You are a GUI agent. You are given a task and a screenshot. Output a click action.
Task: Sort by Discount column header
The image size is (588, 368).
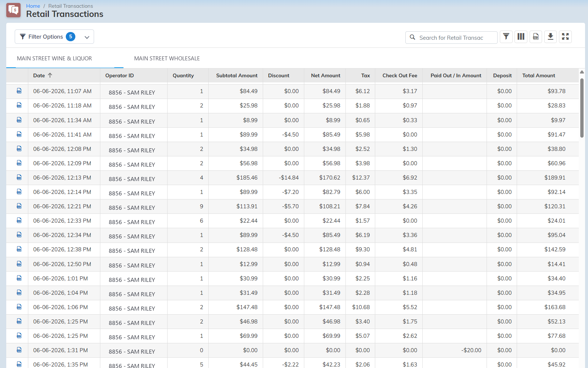point(279,75)
